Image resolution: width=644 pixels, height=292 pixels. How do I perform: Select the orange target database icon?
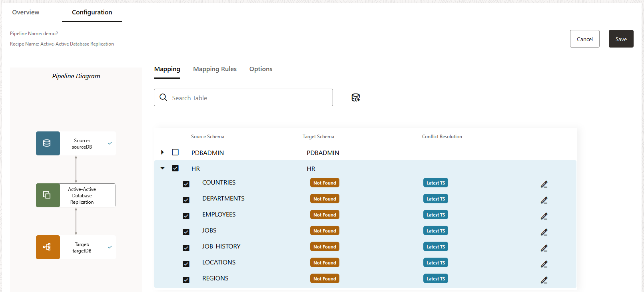click(x=48, y=247)
